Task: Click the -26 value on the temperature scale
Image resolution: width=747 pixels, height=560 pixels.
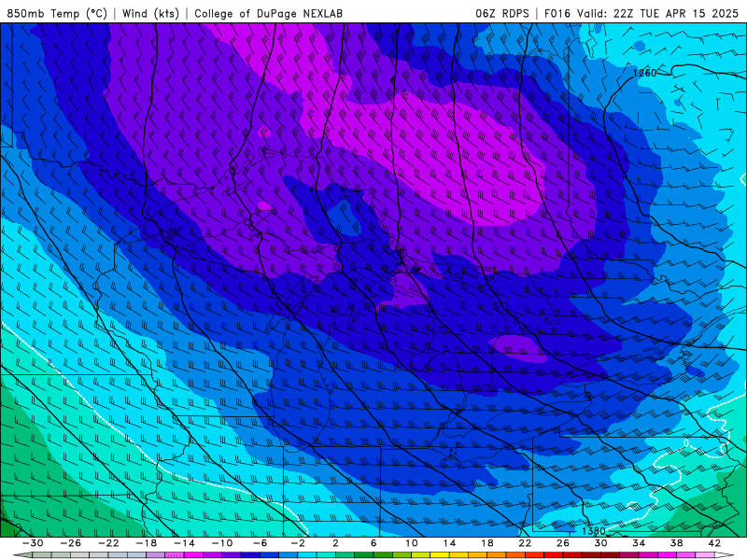Action: (x=71, y=543)
